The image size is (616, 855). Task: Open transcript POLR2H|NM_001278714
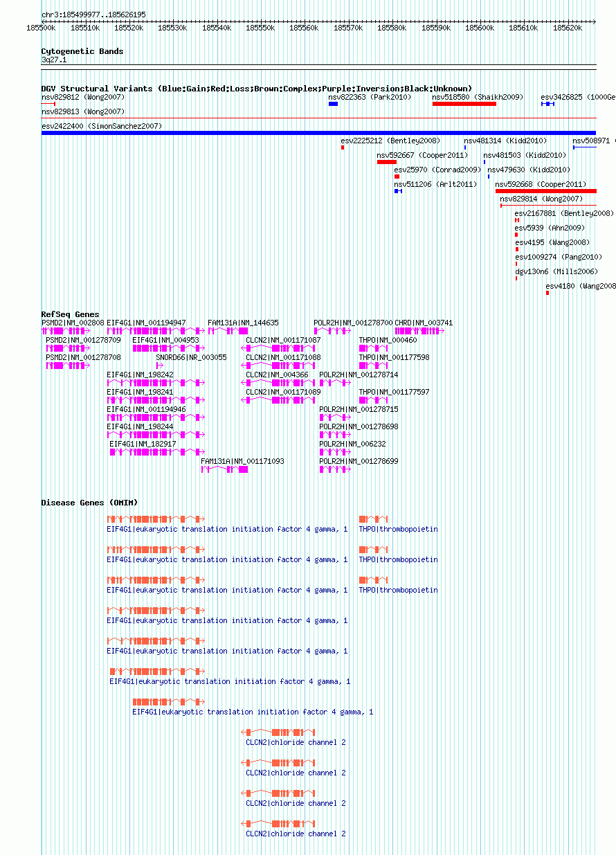tap(359, 375)
